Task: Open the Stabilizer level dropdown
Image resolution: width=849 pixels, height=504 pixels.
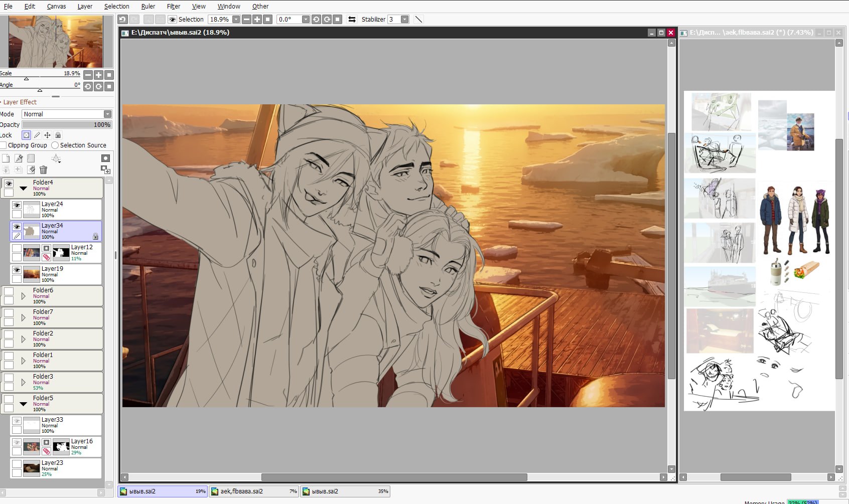Action: click(x=404, y=20)
